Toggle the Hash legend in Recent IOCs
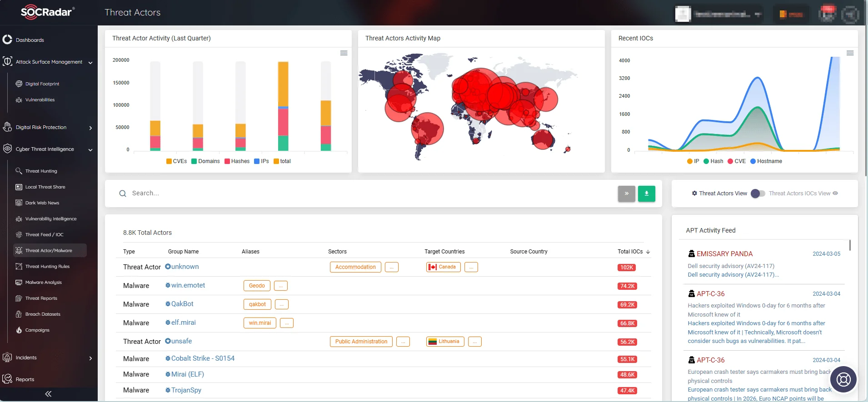This screenshot has height=402, width=868. pos(713,161)
